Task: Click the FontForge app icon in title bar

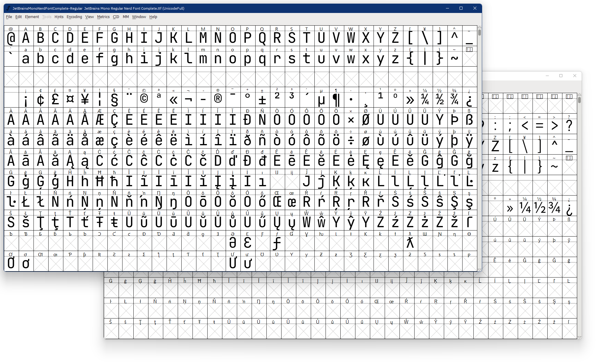Action: (8, 8)
